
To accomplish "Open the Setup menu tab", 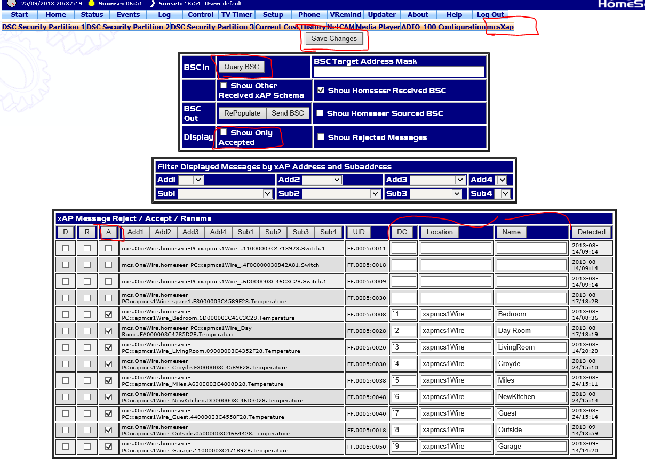I will click(x=272, y=16).
